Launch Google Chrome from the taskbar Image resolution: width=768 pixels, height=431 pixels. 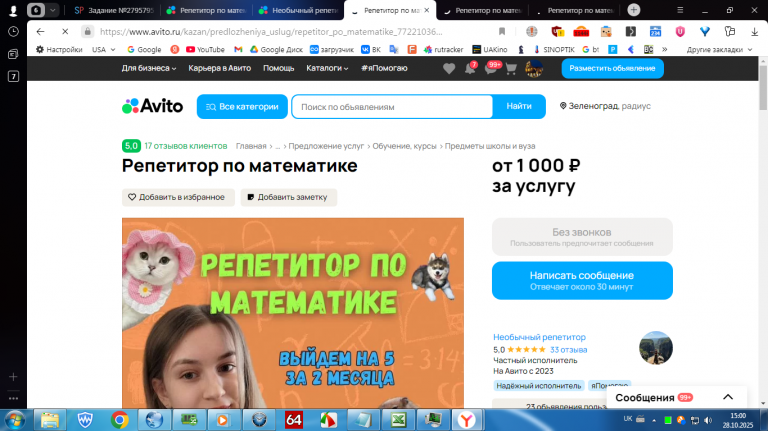point(120,420)
